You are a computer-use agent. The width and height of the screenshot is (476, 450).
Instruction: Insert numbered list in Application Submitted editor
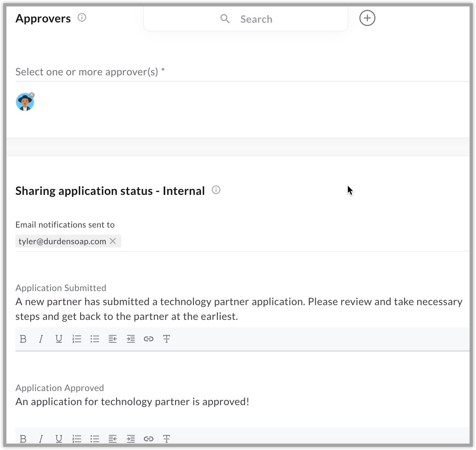point(77,339)
